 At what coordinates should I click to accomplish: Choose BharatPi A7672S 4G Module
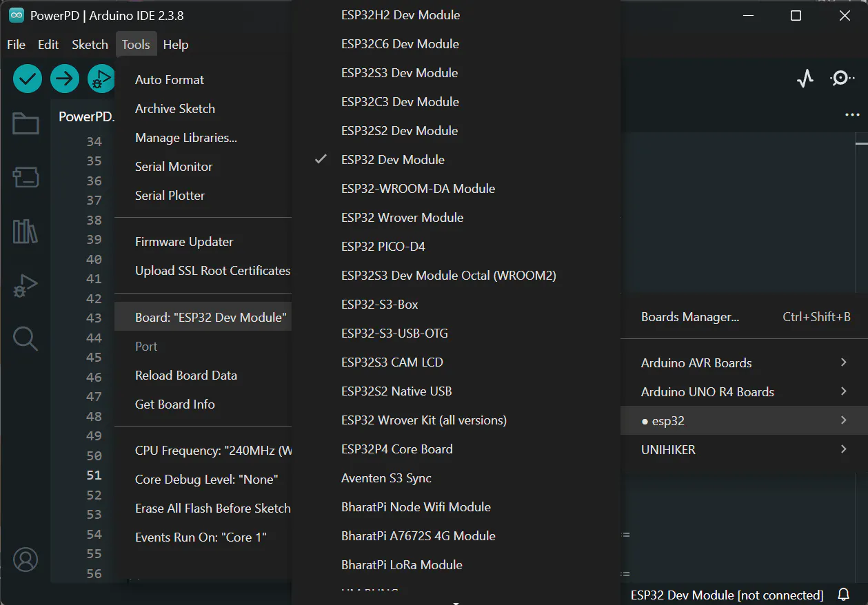pyautogui.click(x=456, y=536)
